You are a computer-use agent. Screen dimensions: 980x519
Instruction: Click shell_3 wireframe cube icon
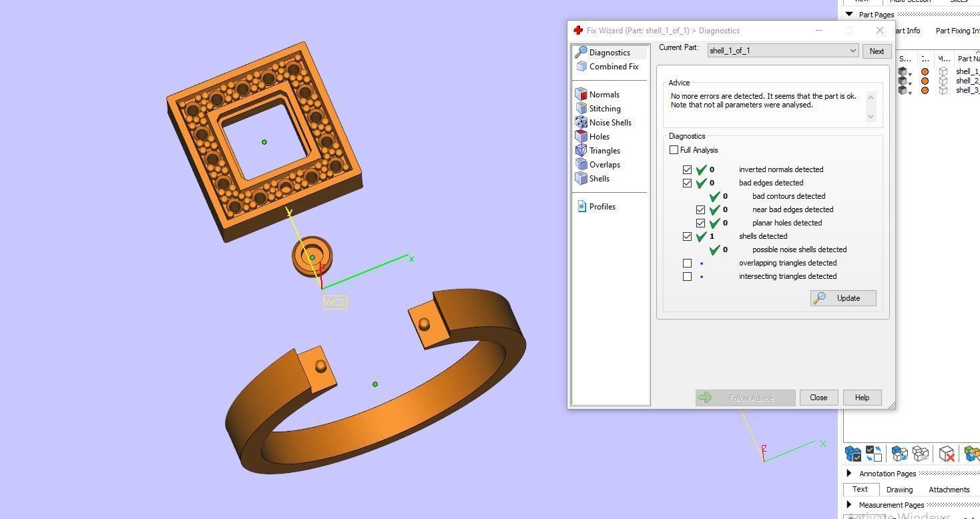(x=943, y=90)
